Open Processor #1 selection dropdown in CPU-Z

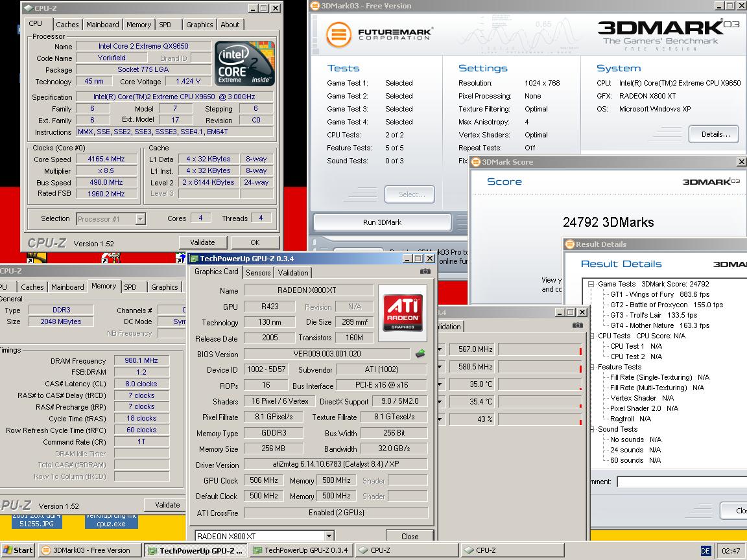140,219
